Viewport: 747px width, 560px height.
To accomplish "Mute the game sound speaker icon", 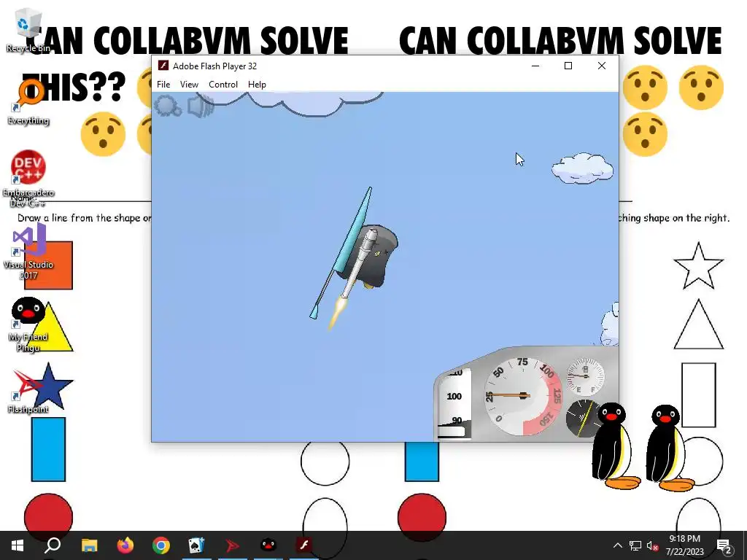I will click(x=201, y=106).
